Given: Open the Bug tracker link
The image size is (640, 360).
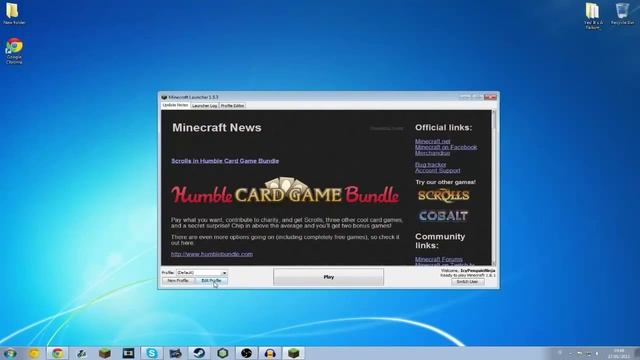Looking at the screenshot, I should pos(431,164).
